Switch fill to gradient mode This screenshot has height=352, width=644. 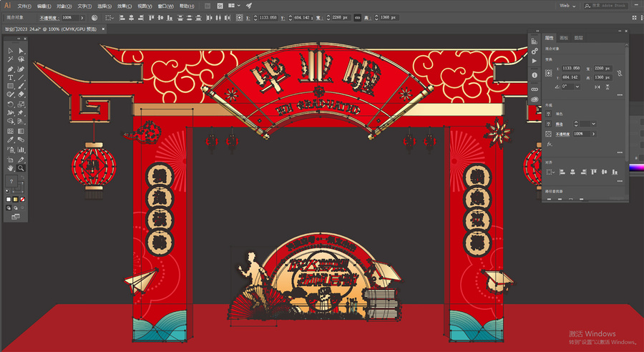click(16, 199)
